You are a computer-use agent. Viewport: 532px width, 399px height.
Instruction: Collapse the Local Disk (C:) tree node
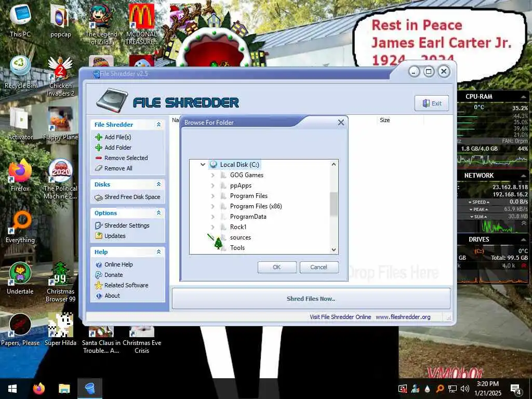point(203,165)
